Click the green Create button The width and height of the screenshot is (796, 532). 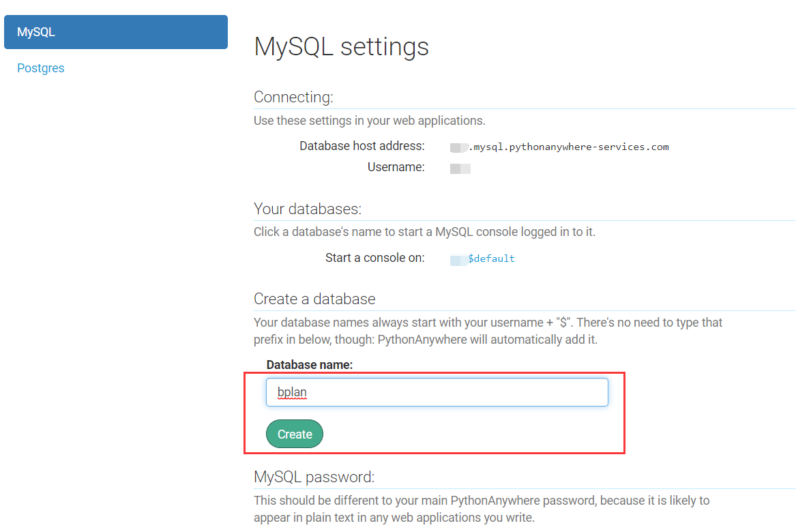pyautogui.click(x=294, y=434)
